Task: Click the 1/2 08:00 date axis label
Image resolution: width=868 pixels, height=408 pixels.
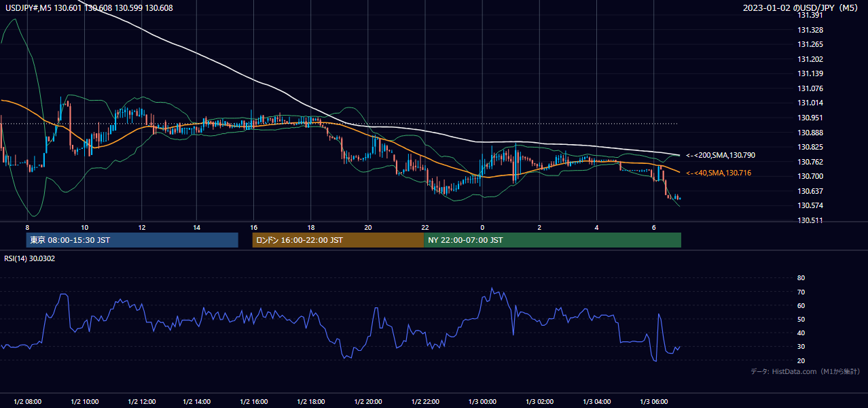Action: (x=28, y=401)
